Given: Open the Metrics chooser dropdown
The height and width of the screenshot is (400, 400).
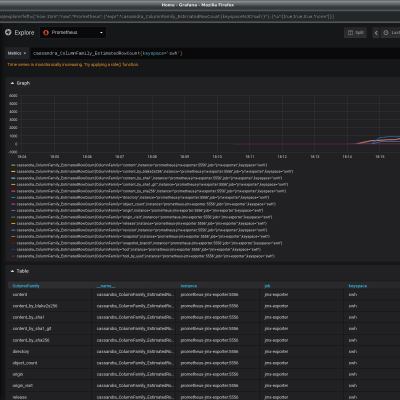Looking at the screenshot, I should pos(17,53).
